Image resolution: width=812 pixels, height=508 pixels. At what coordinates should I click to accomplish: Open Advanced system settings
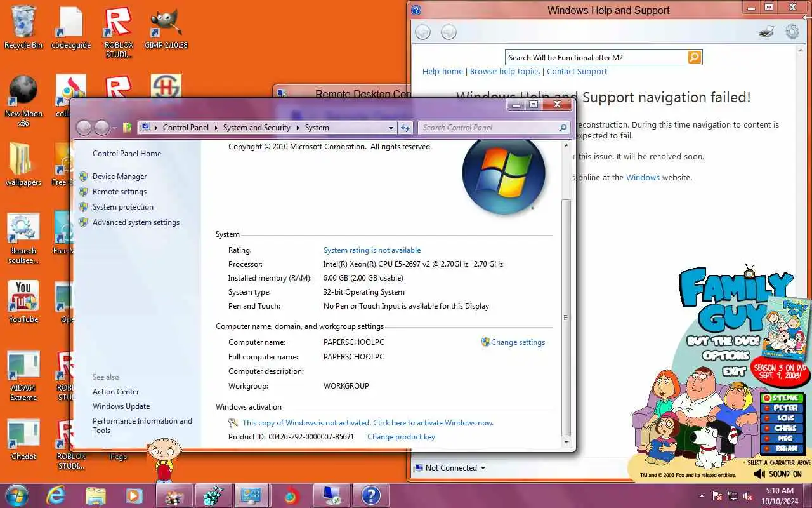click(x=136, y=222)
